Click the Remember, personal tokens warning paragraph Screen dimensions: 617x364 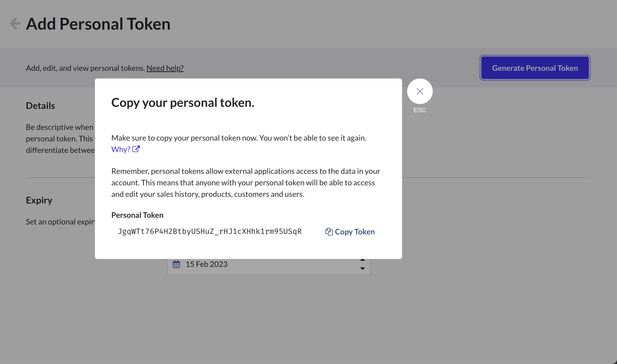(245, 183)
